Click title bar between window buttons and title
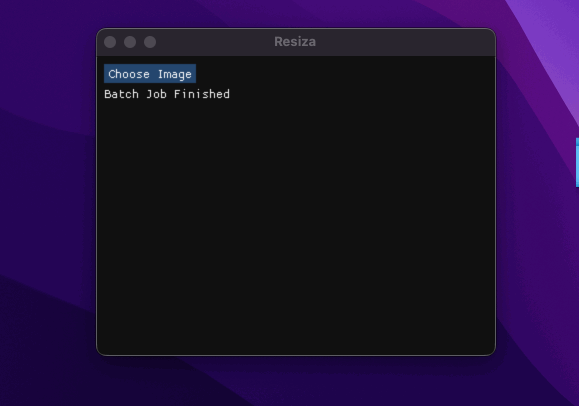Screen dimensions: 579x406 tap(214, 42)
